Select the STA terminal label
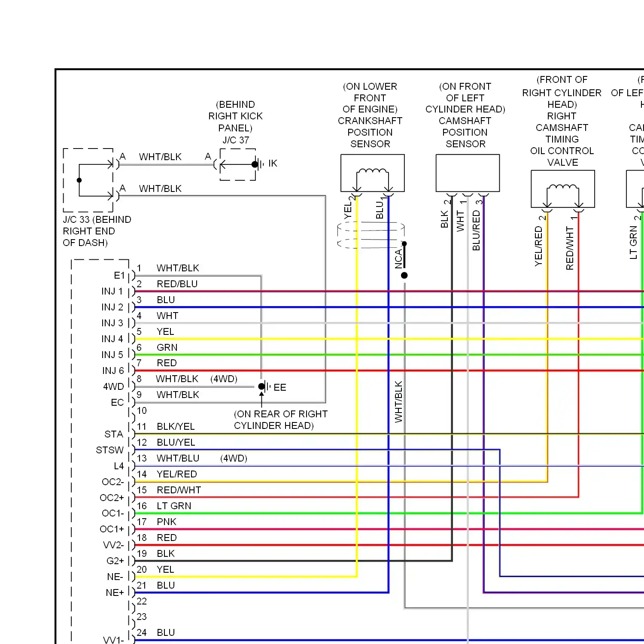644x644 pixels. click(114, 434)
